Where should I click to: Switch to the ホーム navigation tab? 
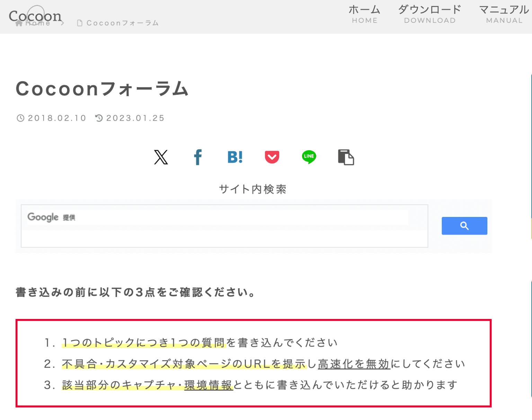pos(364,14)
